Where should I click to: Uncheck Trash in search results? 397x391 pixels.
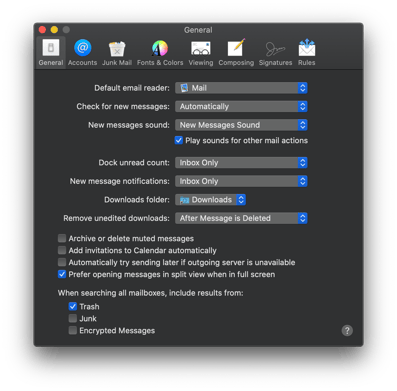(73, 306)
